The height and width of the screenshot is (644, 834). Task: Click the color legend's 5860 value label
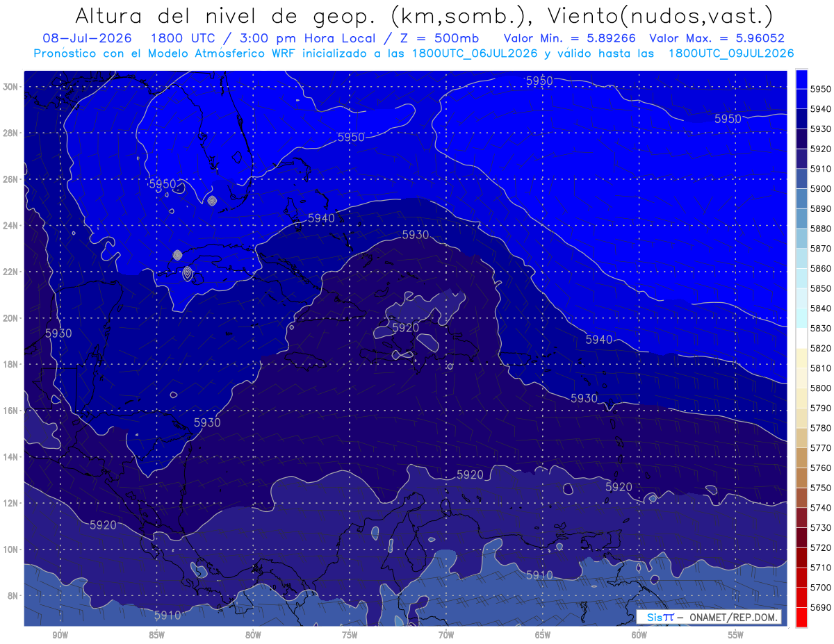click(821, 268)
